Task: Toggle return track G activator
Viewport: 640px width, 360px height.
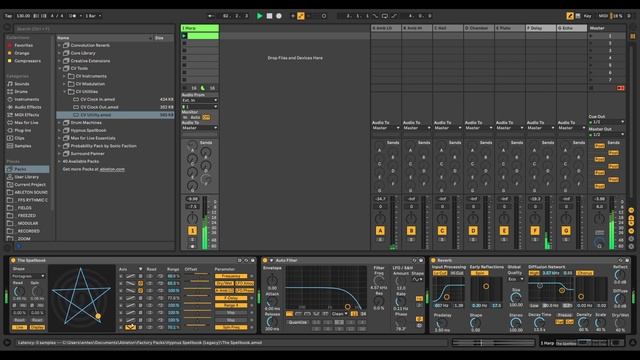Action: 566,231
